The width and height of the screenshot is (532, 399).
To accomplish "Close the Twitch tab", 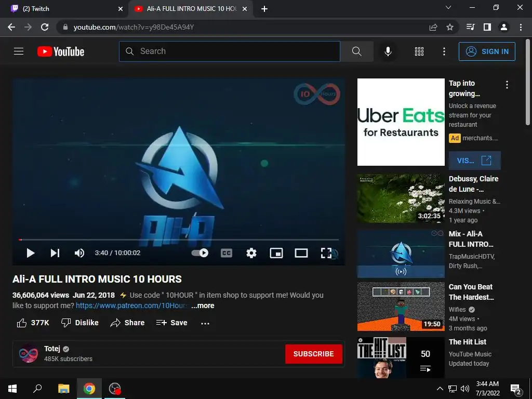I will (x=120, y=9).
